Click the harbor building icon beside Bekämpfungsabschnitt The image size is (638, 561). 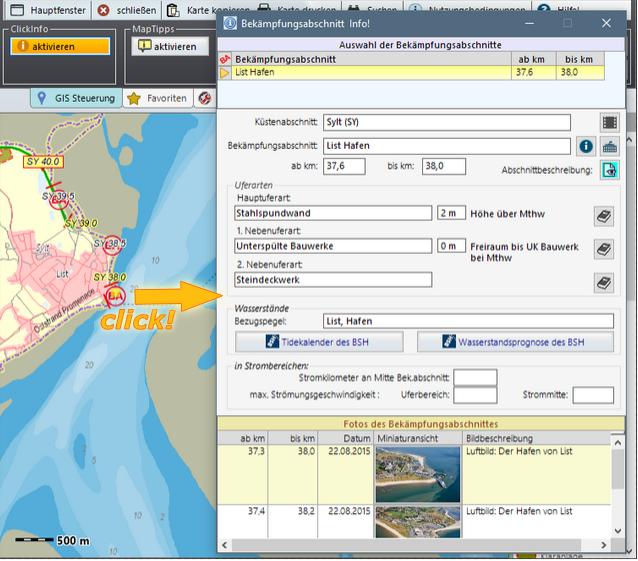point(610,146)
